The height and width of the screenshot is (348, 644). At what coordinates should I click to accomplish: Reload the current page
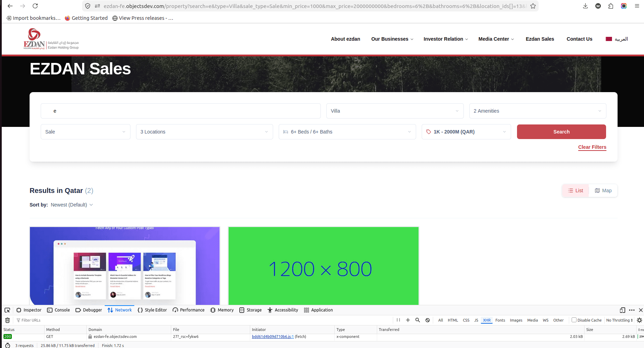(35, 6)
